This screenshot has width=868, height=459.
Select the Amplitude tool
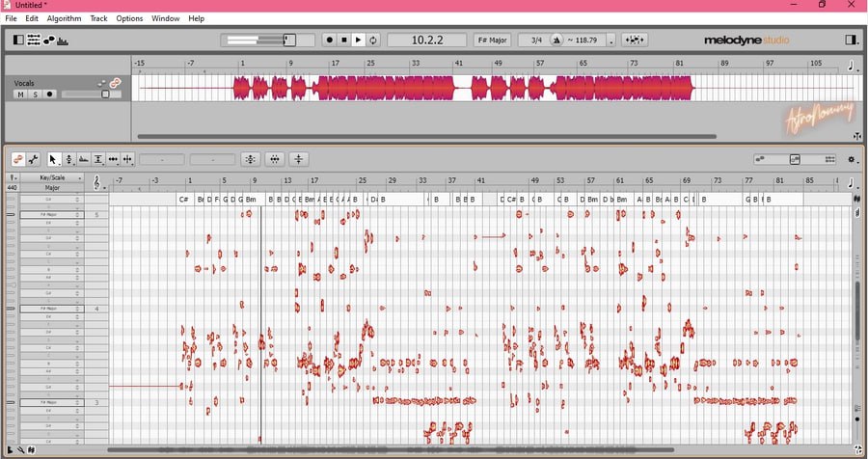coord(98,159)
